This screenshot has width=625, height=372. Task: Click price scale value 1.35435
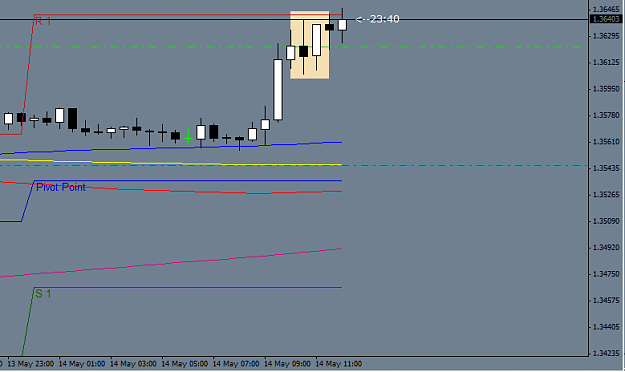(x=606, y=168)
